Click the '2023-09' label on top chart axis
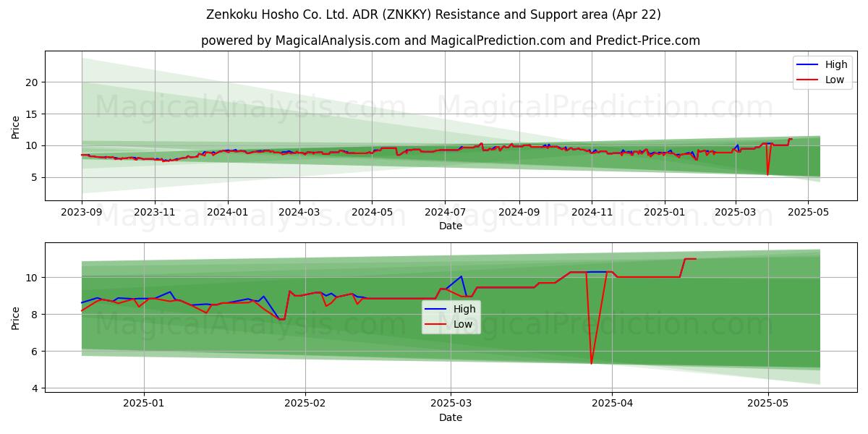This screenshot has width=868, height=434. 82,213
